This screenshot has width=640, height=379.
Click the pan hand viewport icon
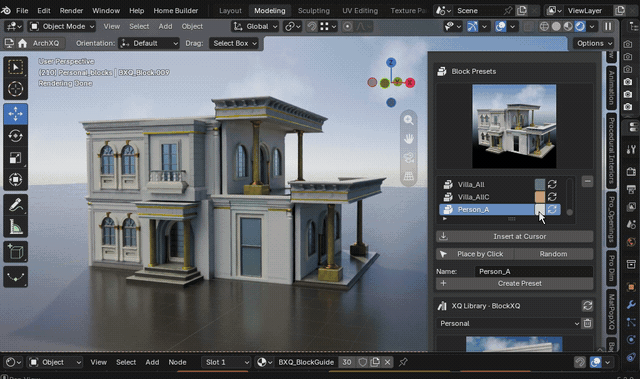[409, 139]
